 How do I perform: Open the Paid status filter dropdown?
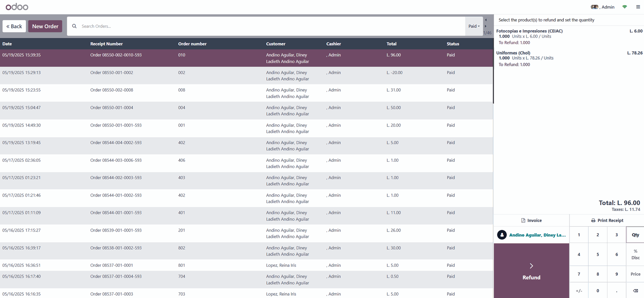tap(474, 26)
